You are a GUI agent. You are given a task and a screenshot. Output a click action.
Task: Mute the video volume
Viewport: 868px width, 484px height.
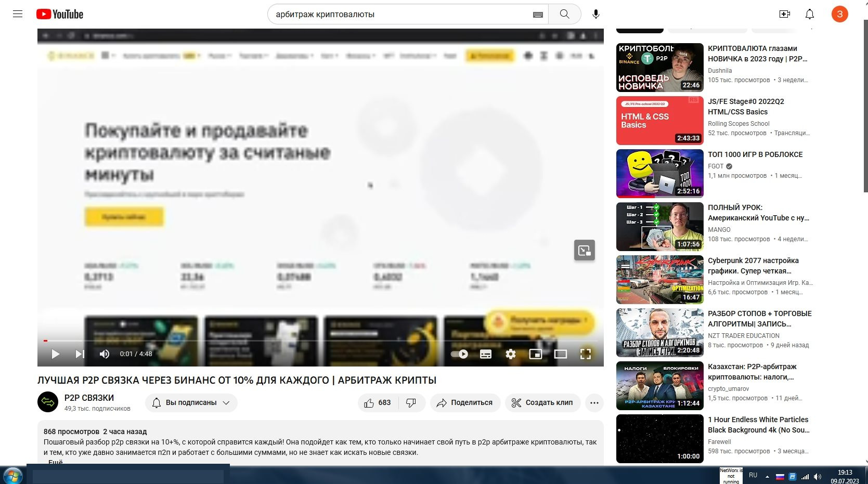click(x=105, y=354)
